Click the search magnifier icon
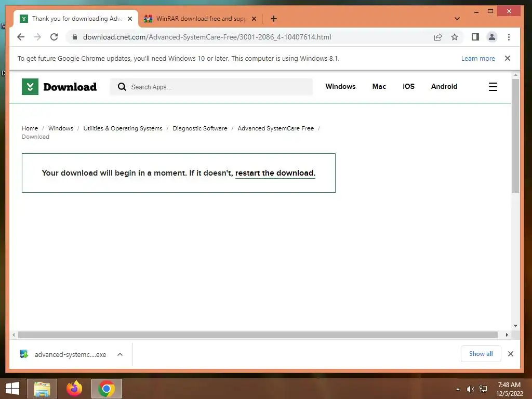The width and height of the screenshot is (532, 399). pos(122,87)
